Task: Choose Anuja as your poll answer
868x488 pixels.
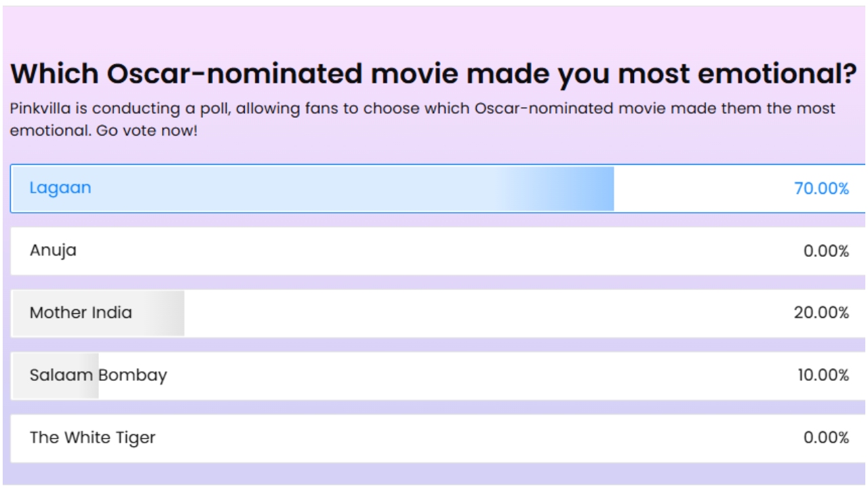Action: [438, 251]
